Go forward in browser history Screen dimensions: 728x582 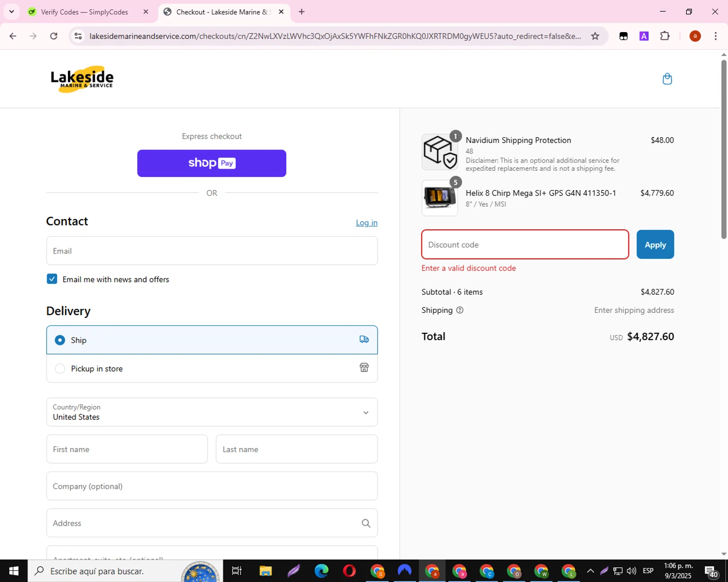[x=33, y=36]
